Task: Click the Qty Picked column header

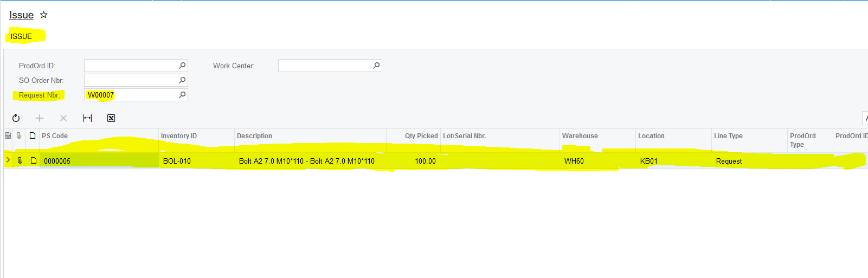Action: pyautogui.click(x=421, y=136)
